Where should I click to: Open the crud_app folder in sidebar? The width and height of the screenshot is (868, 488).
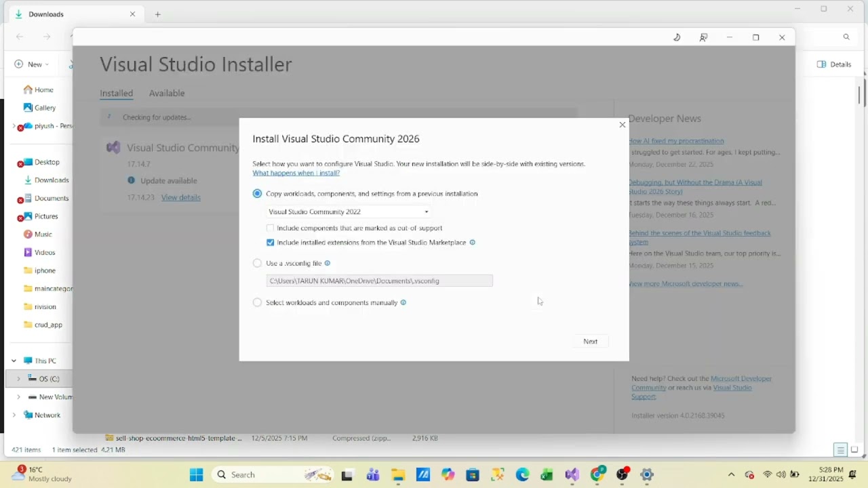pyautogui.click(x=43, y=325)
